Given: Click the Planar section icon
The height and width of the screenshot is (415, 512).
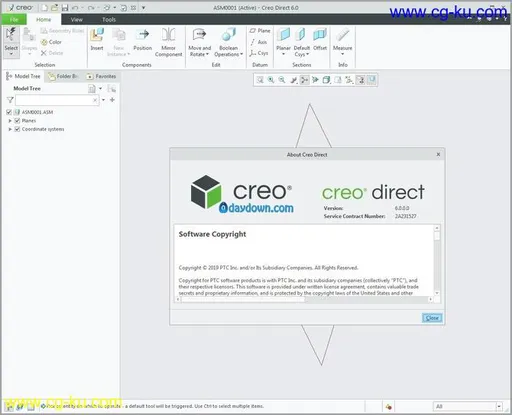Looking at the screenshot, I should (283, 35).
